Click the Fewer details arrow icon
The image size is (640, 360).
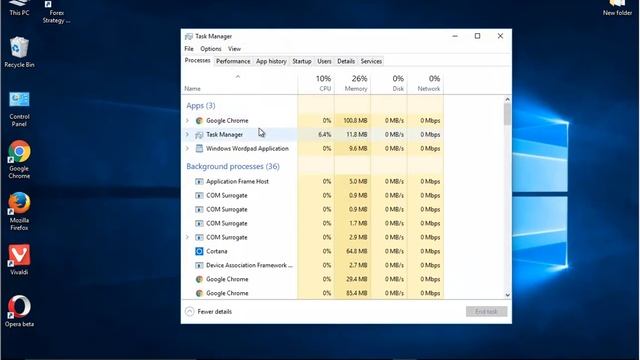189,311
